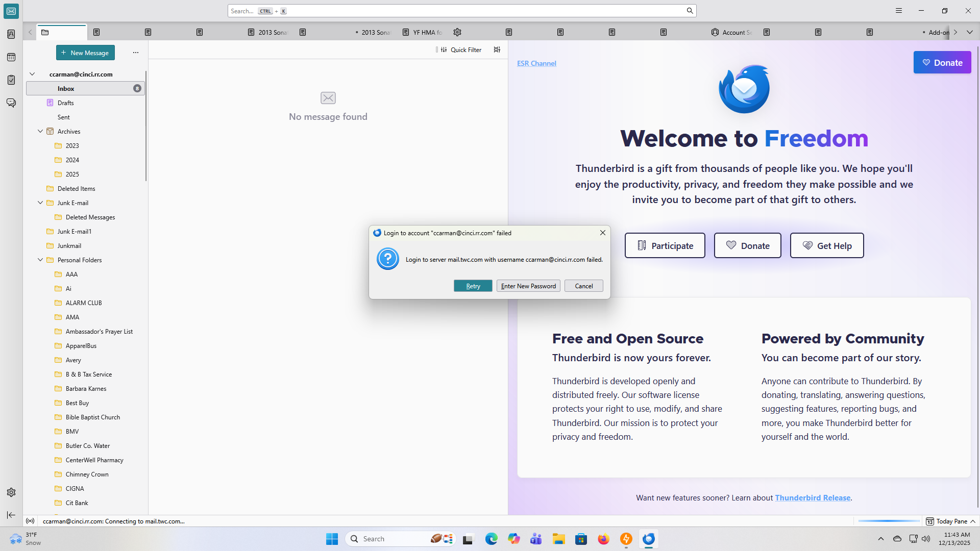Image resolution: width=980 pixels, height=551 pixels.
Task: Collapse the Personal Folders tree
Action: click(40, 260)
